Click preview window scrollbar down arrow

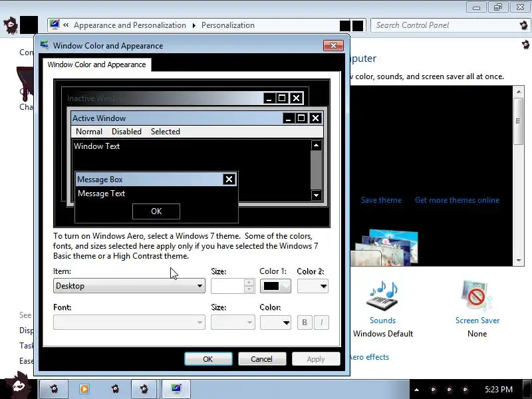coord(316,195)
